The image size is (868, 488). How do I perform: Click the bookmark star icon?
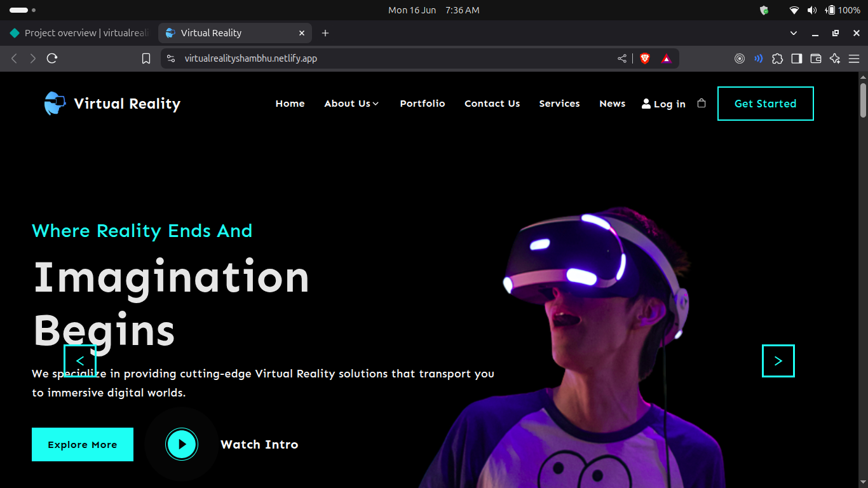[146, 58]
